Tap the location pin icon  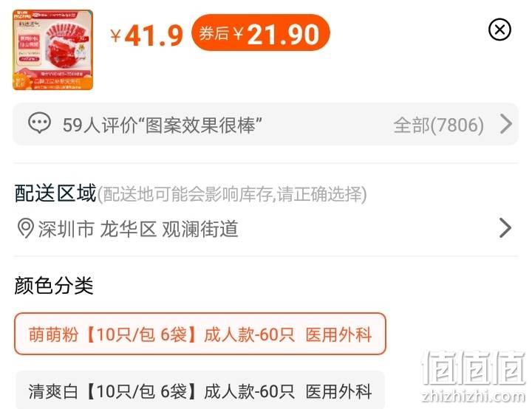coord(25,228)
